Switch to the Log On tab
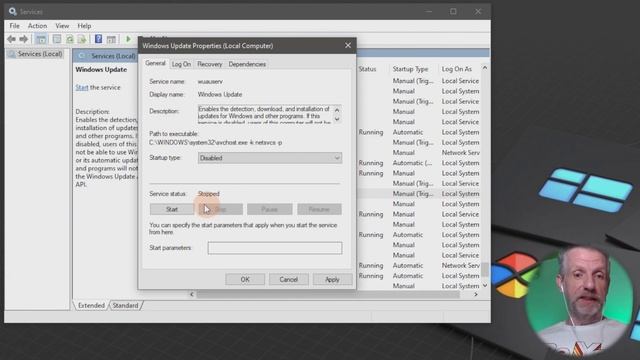Viewport: 640px width, 360px height. [x=181, y=64]
